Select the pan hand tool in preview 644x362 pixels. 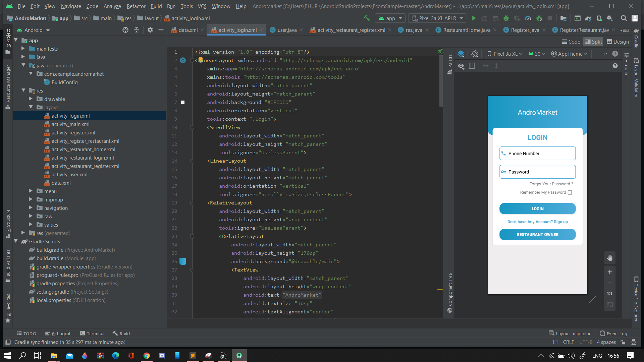(x=609, y=258)
